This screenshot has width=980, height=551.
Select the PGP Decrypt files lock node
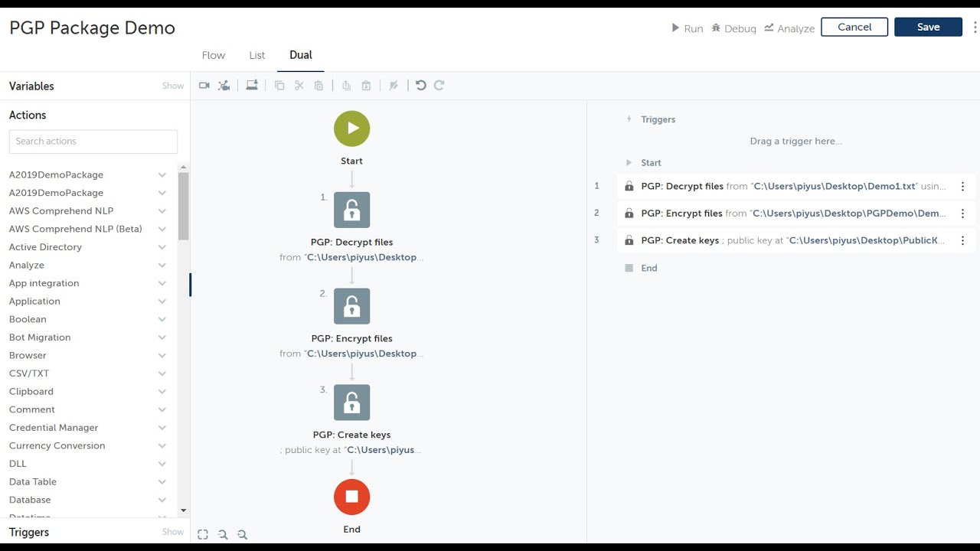click(x=352, y=210)
